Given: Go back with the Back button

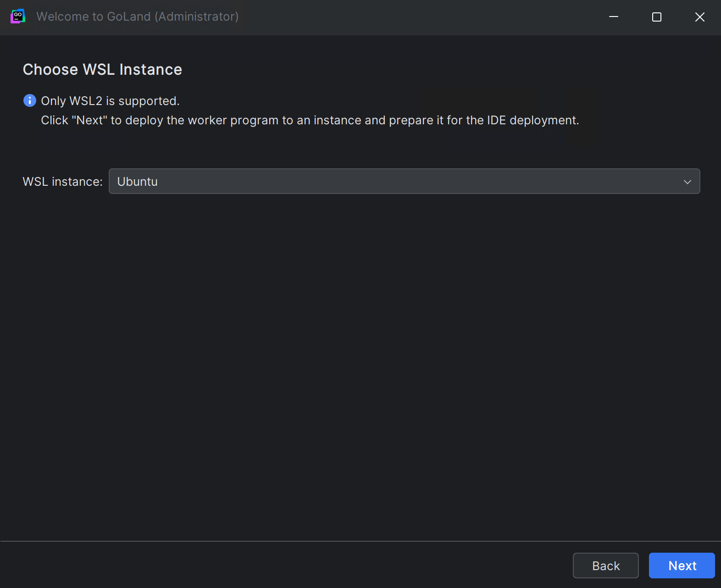Looking at the screenshot, I should pos(605,566).
